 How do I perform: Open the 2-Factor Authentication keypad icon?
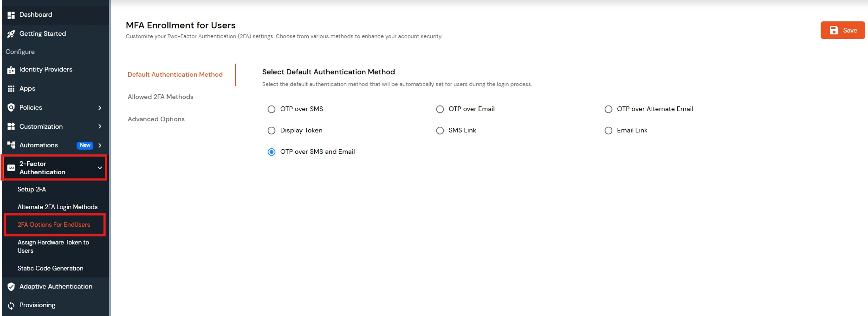tap(11, 168)
